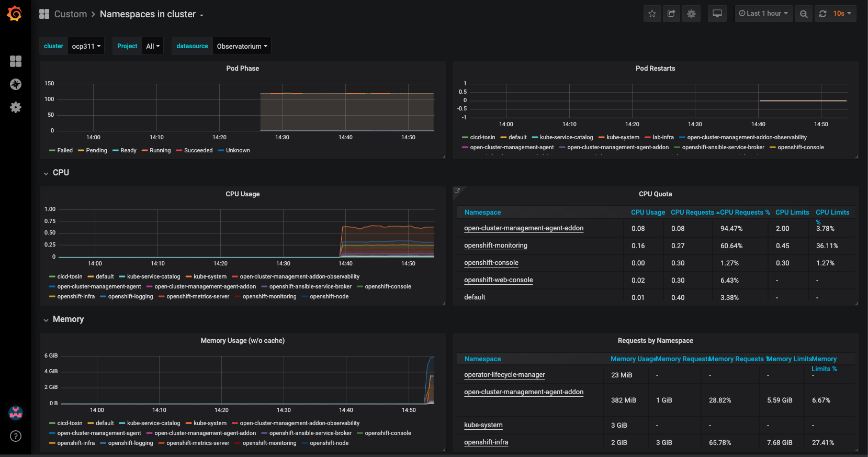Screen dimensions: 868x457
Task: Toggle the Succeeded series in Pod Phase legend
Action: (198, 151)
